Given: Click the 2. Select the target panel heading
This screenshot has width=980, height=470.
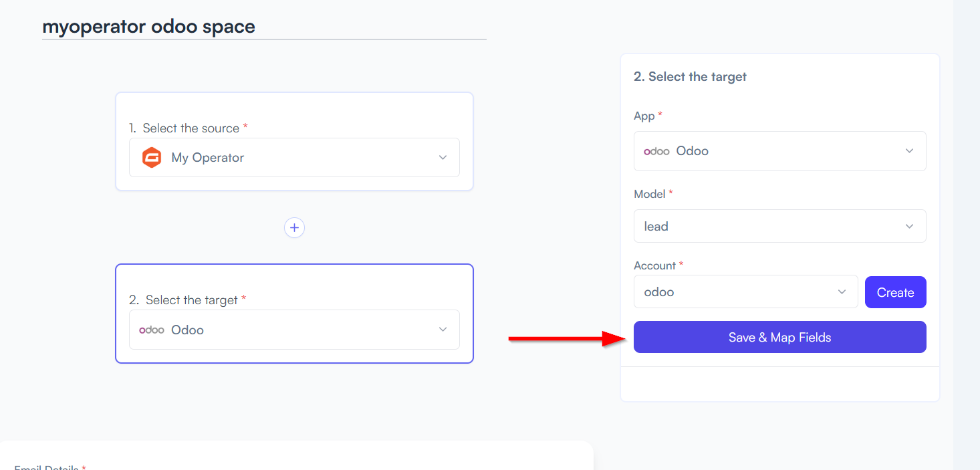Looking at the screenshot, I should (x=690, y=77).
